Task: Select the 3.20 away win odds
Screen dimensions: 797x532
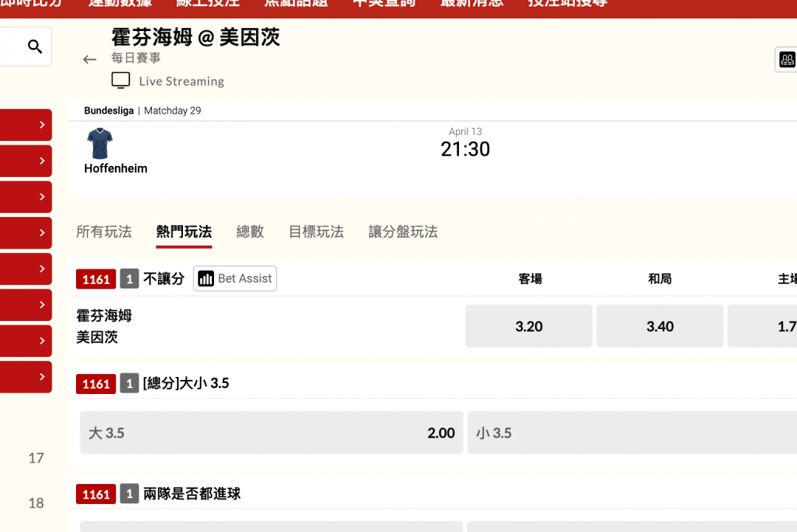Action: 528,326
